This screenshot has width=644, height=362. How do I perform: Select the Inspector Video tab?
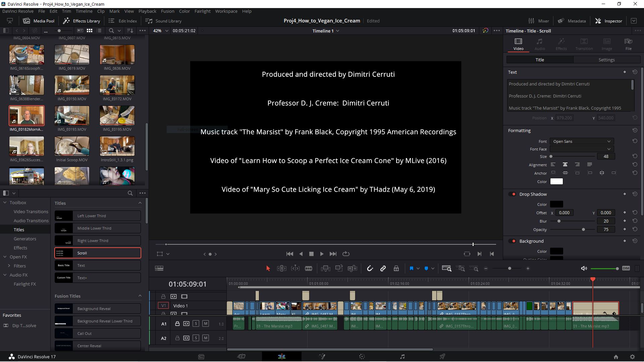pos(518,44)
